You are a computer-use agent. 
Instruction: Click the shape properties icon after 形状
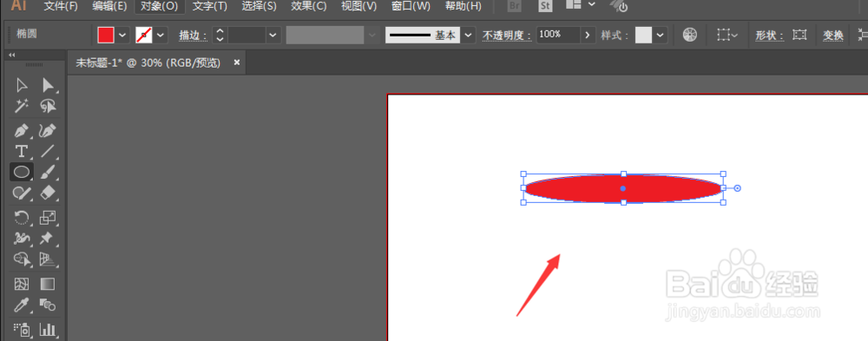[x=799, y=35]
